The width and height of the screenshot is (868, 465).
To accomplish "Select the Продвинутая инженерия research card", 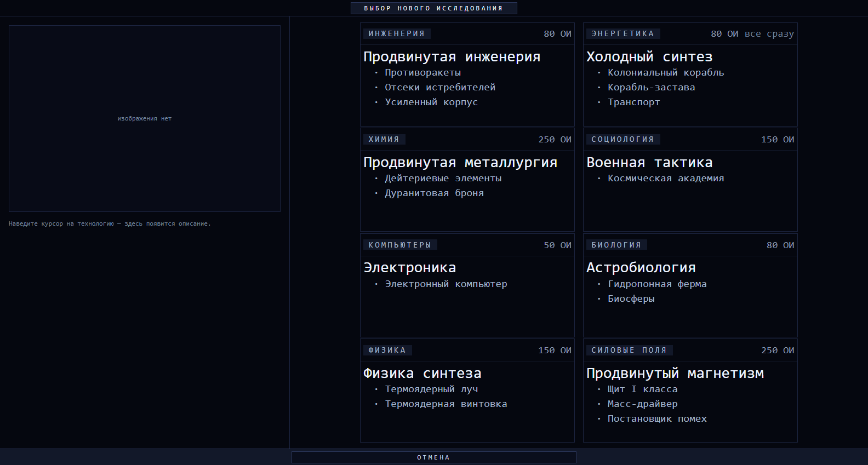I will (x=467, y=74).
